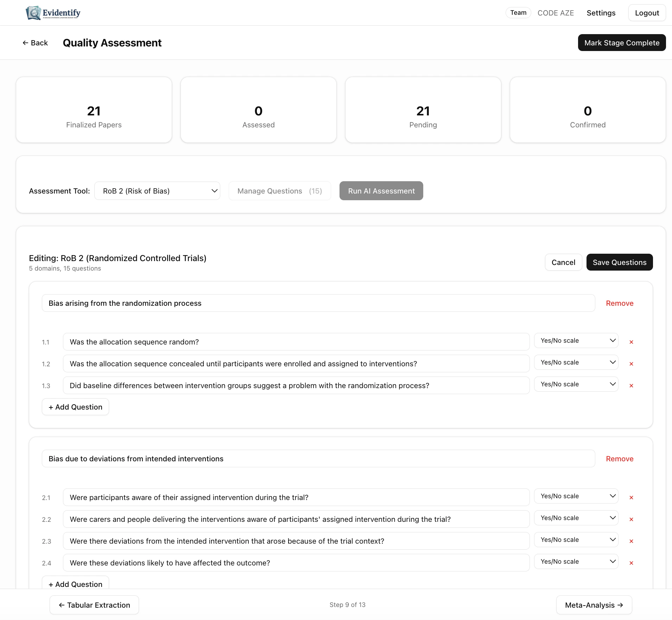The image size is (672, 620).
Task: Remove question 2.1 using its red x icon
Action: coord(632,497)
